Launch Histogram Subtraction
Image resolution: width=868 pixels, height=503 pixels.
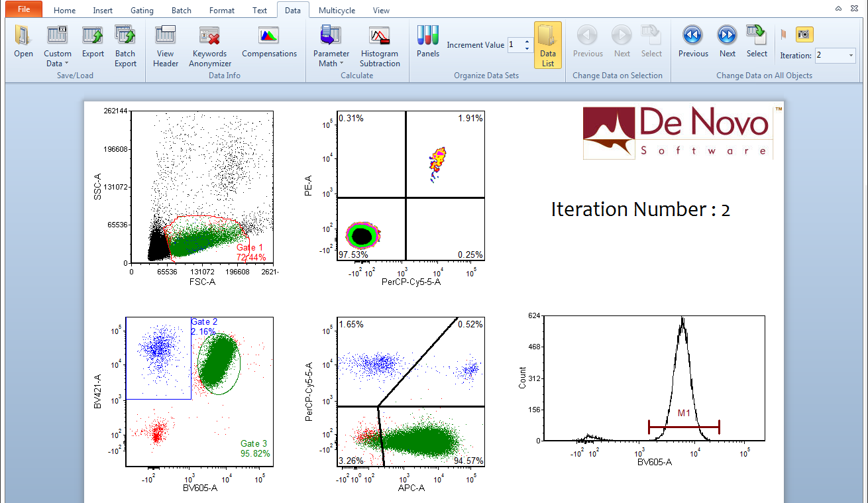pyautogui.click(x=380, y=46)
